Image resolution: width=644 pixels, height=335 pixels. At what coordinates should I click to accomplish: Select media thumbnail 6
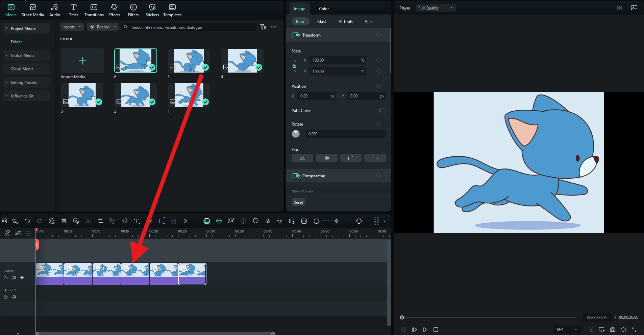point(135,60)
